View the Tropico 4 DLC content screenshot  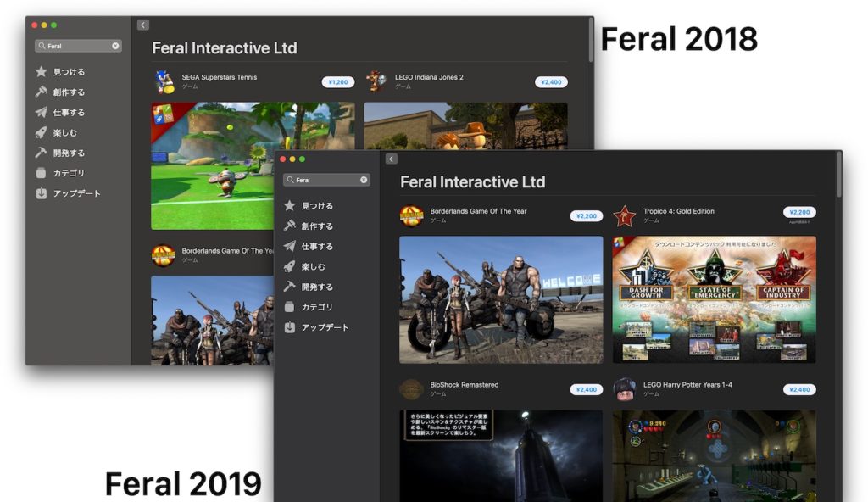713,300
